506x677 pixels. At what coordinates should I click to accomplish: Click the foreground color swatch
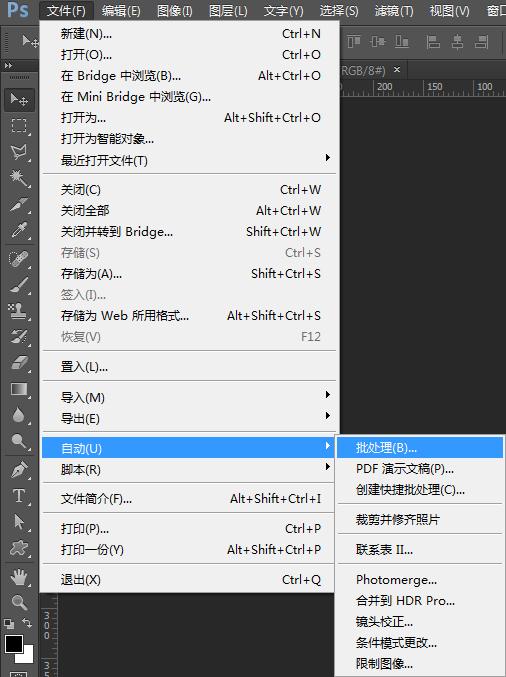(x=13, y=644)
